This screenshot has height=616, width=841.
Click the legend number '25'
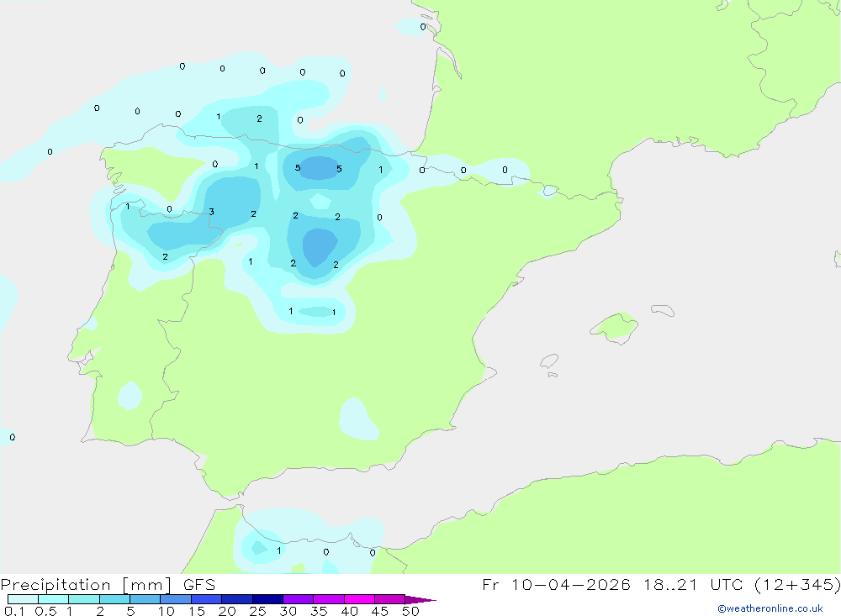click(257, 611)
